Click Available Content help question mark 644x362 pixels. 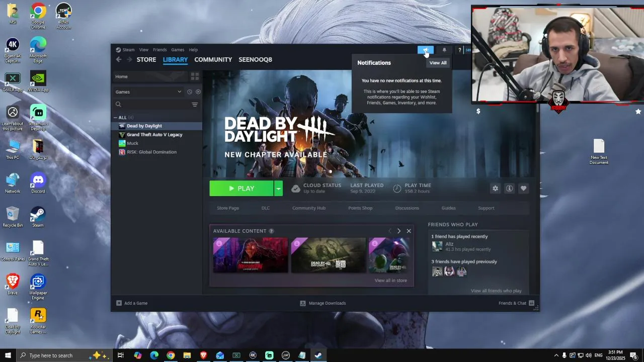[271, 231]
